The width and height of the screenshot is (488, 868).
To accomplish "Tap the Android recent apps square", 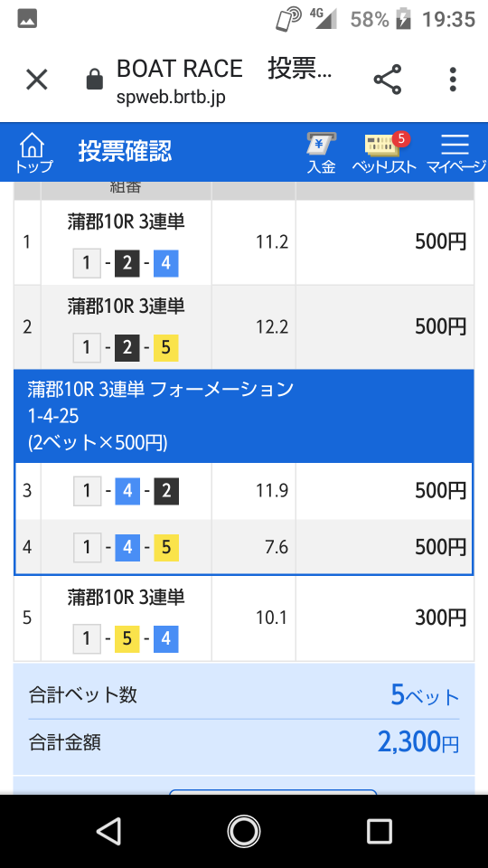I will (379, 831).
